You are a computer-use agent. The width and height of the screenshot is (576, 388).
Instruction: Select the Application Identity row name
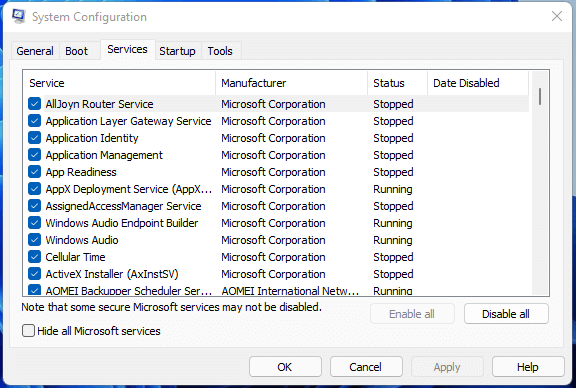point(92,138)
